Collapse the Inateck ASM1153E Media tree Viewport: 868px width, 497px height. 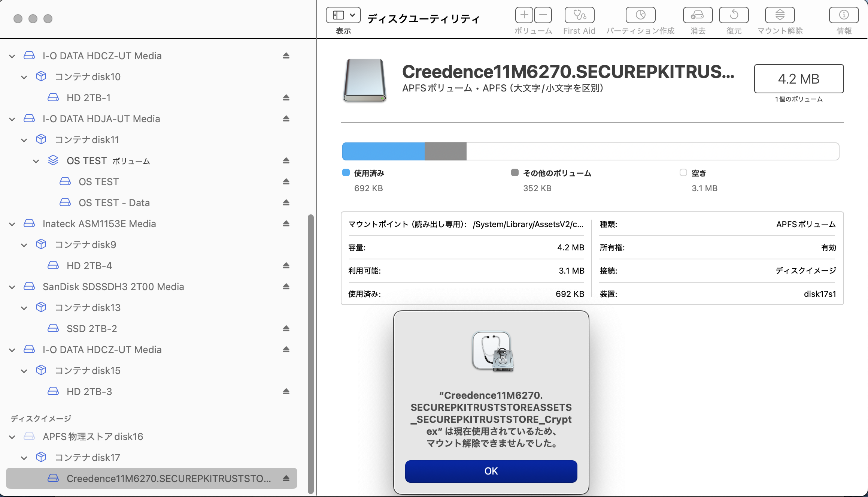point(12,224)
